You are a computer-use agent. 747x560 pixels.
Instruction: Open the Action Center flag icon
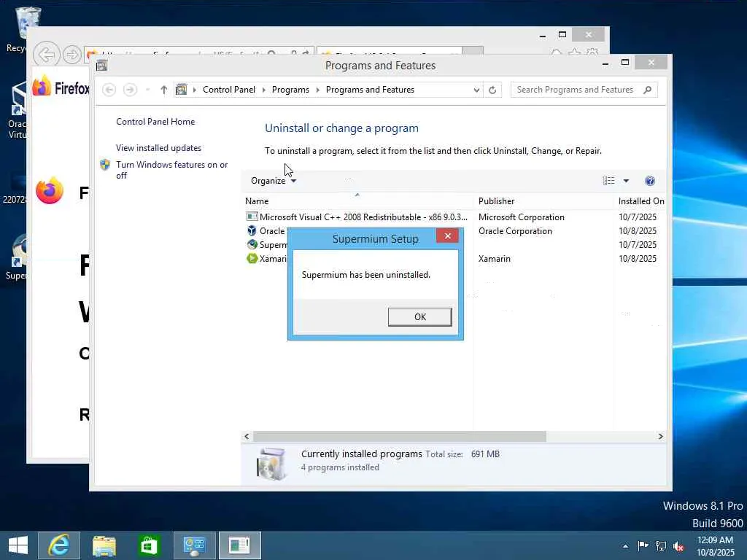(643, 545)
